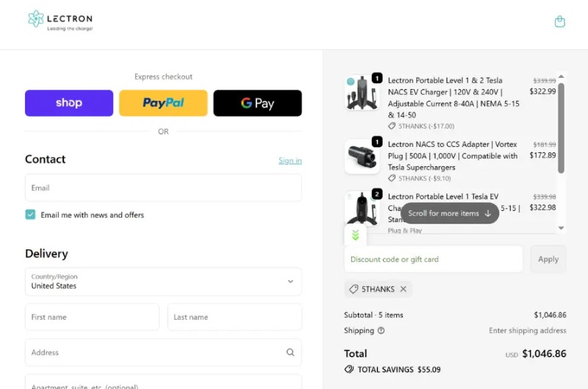Click the $322.99 price text

542,91
